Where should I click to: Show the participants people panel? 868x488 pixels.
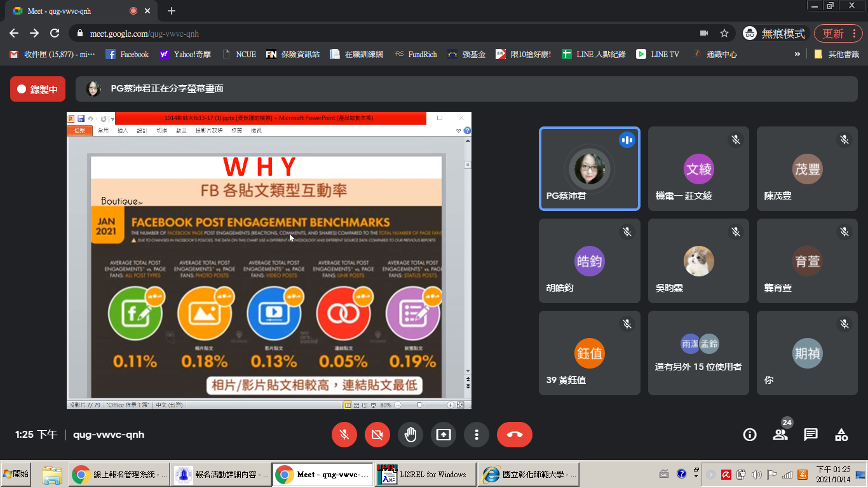click(780, 435)
